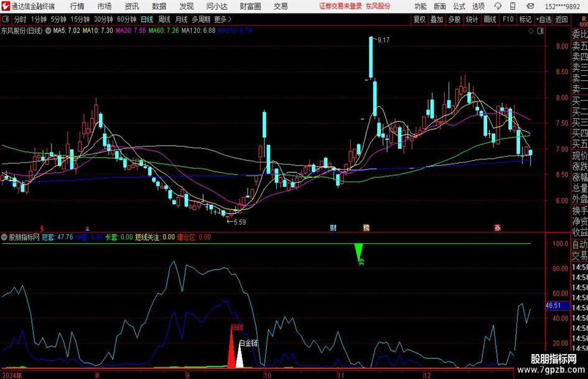Click the 通达信 red logo icon

tap(6, 6)
